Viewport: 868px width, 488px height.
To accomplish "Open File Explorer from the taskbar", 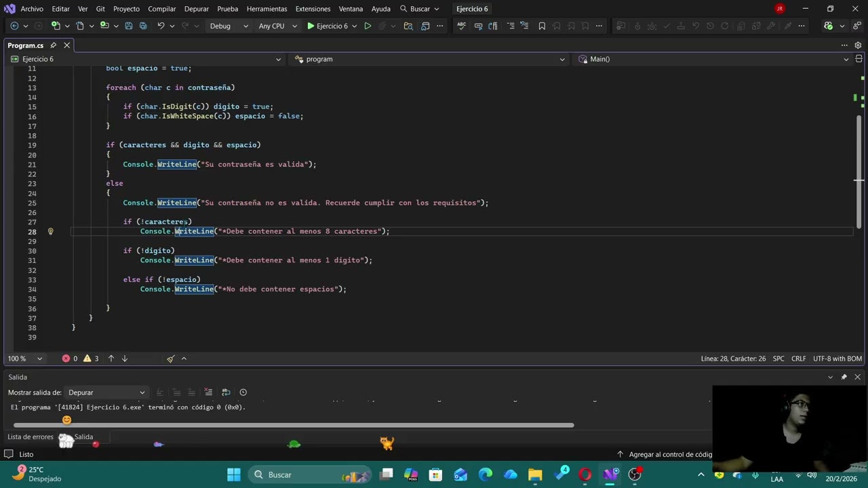I will (535, 474).
